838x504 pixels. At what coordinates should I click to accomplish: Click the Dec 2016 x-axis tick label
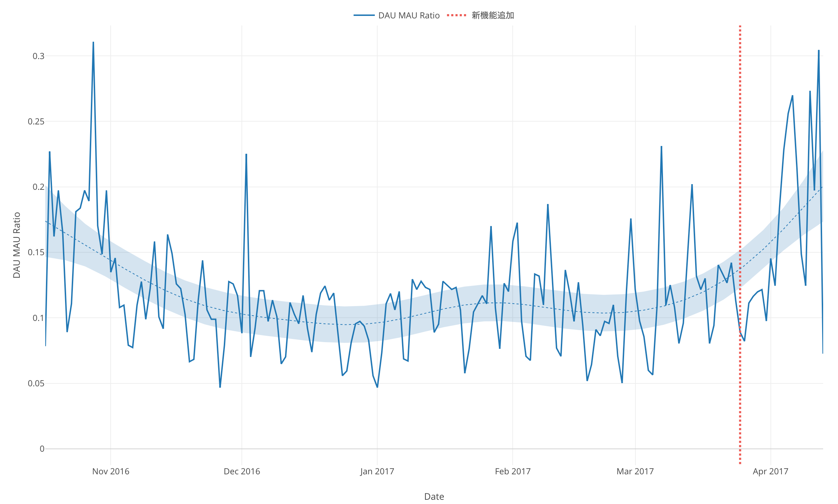click(x=242, y=471)
